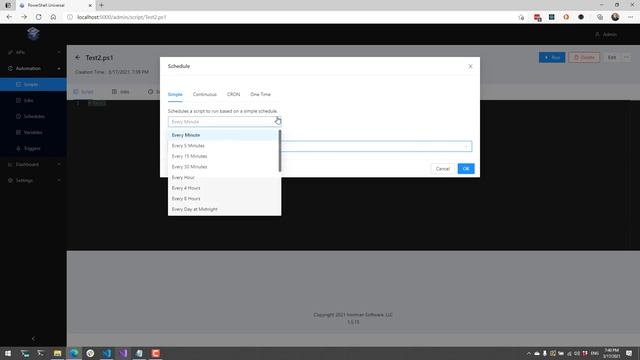Click the browser Home icon
This screenshot has height=360, width=640.
53,17
